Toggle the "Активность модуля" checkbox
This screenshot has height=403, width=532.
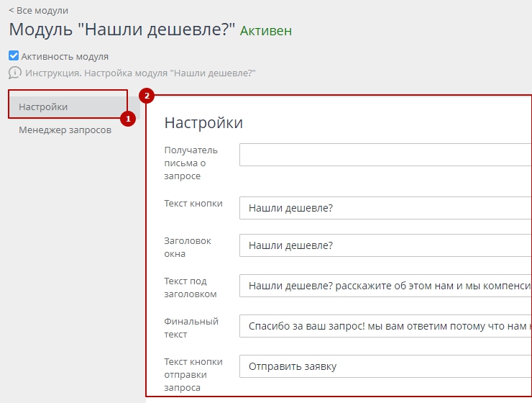(14, 56)
